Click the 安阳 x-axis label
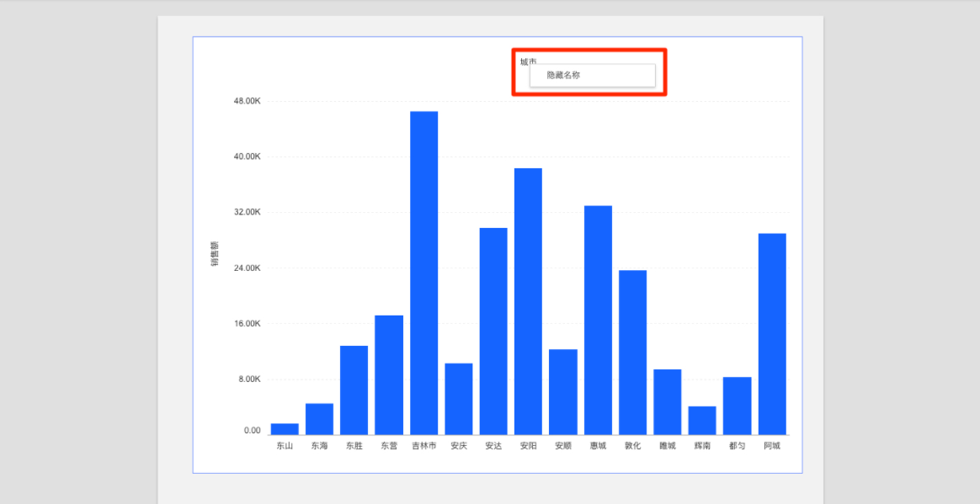 (528, 446)
